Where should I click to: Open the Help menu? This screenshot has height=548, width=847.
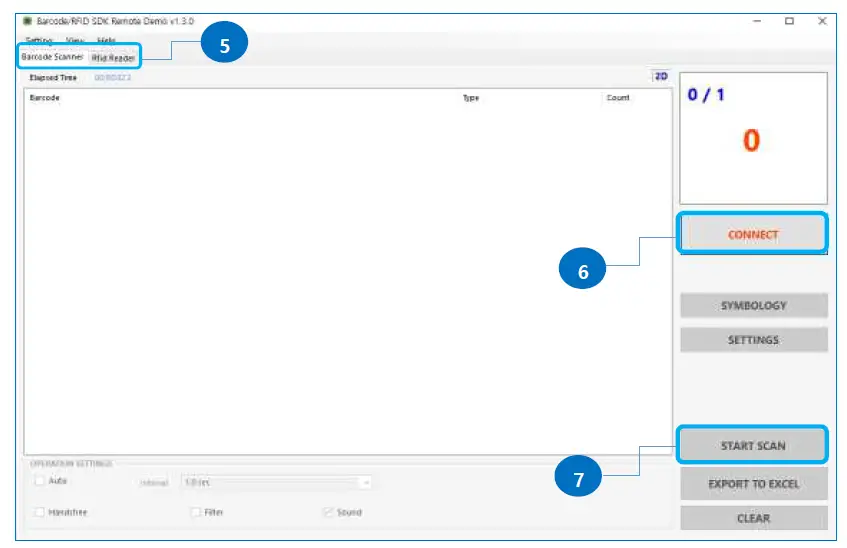(106, 40)
